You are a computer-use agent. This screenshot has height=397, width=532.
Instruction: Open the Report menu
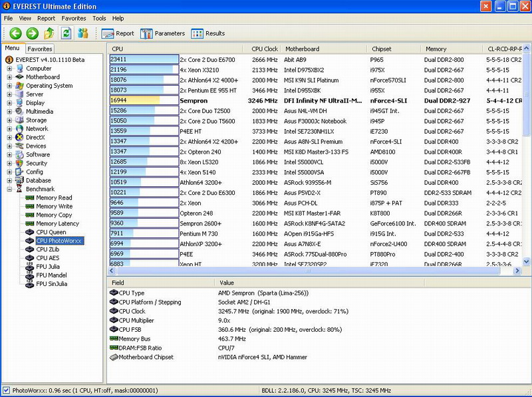pos(46,19)
